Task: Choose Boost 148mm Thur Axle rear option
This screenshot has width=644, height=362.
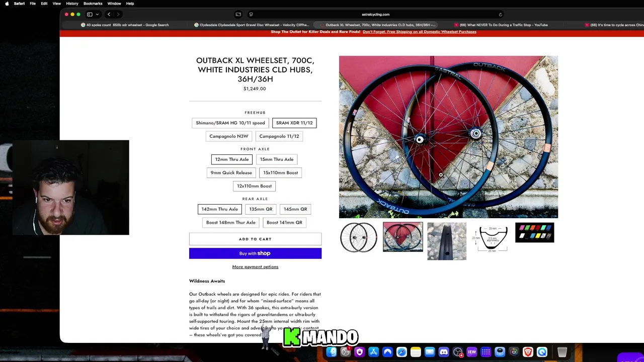Action: click(x=231, y=222)
